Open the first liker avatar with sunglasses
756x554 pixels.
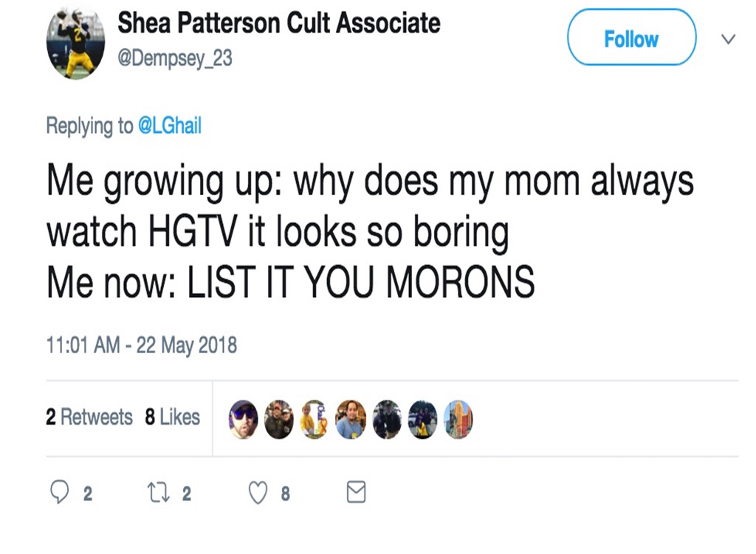[244, 419]
